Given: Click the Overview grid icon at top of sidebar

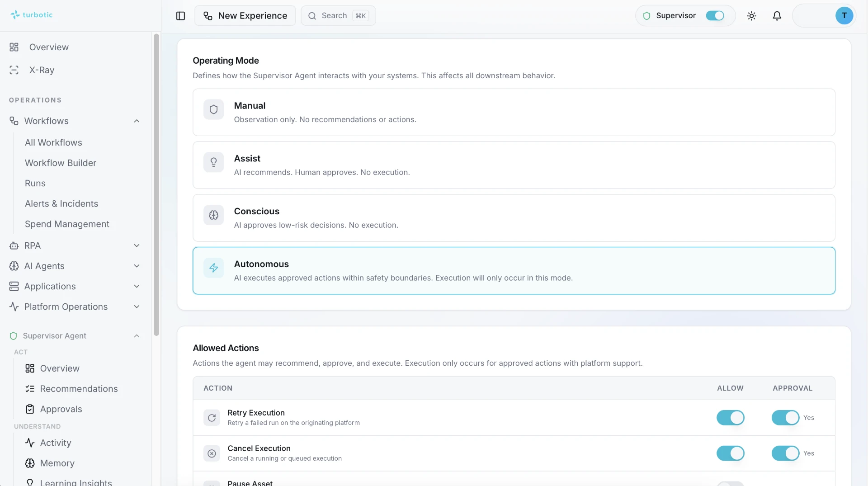Looking at the screenshot, I should pyautogui.click(x=14, y=47).
